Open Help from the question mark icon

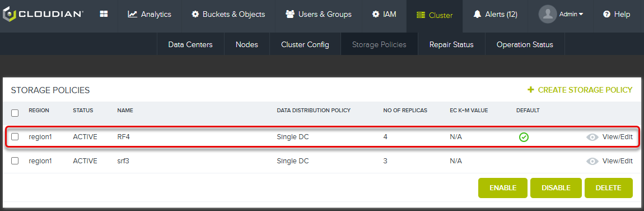[x=617, y=15]
